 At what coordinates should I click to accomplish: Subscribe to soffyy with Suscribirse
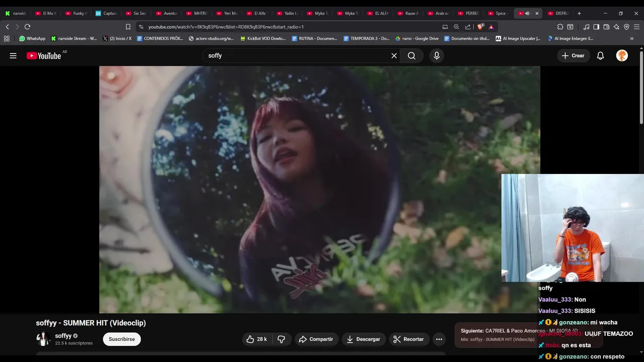pos(122,339)
